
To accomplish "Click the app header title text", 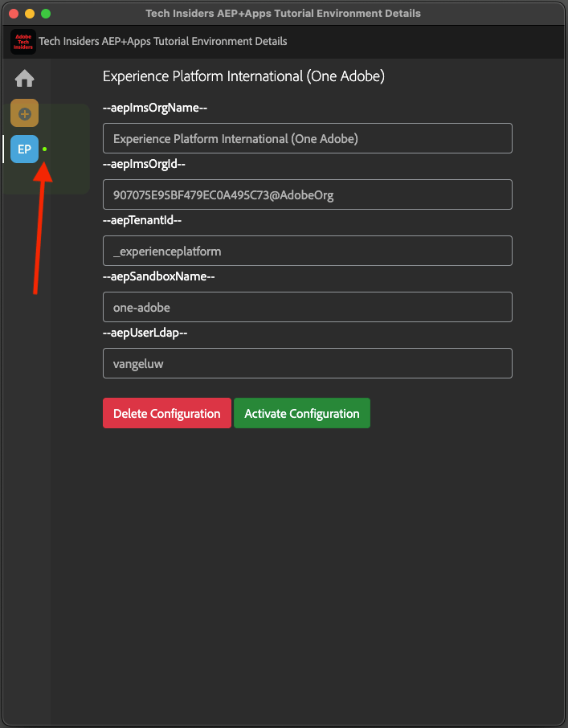I will click(x=163, y=41).
